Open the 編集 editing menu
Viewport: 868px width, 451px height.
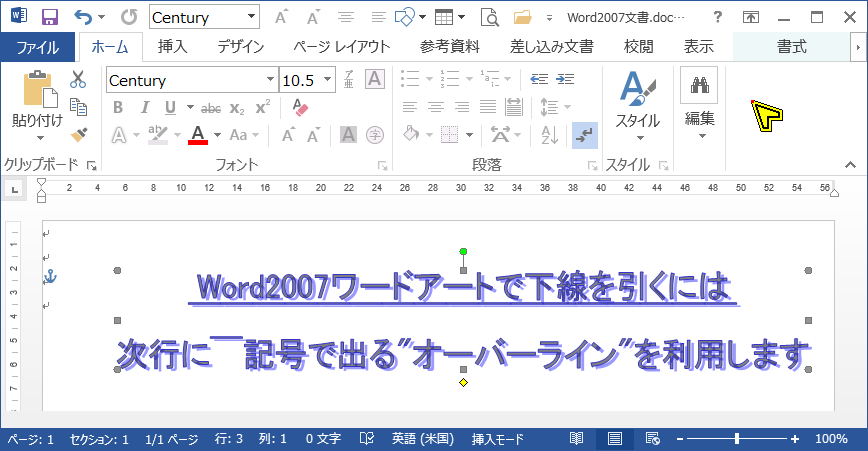click(699, 103)
